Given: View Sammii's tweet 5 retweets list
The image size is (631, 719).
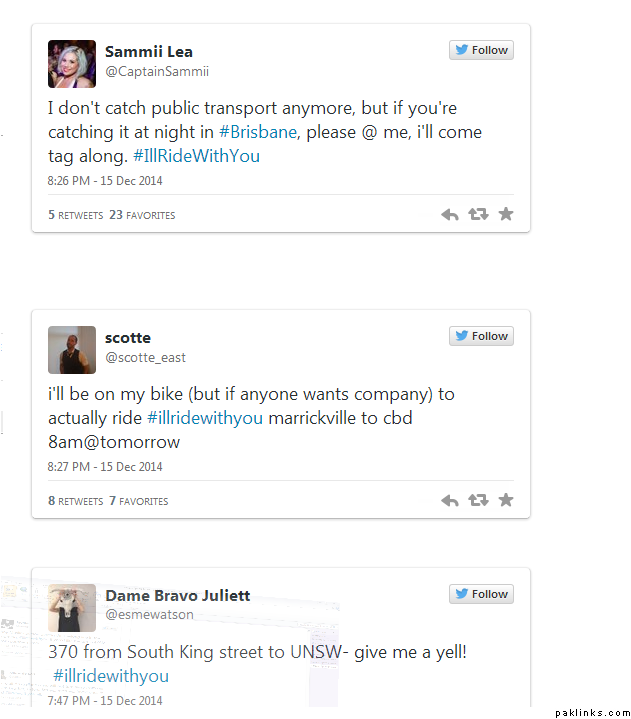Looking at the screenshot, I should point(76,215).
